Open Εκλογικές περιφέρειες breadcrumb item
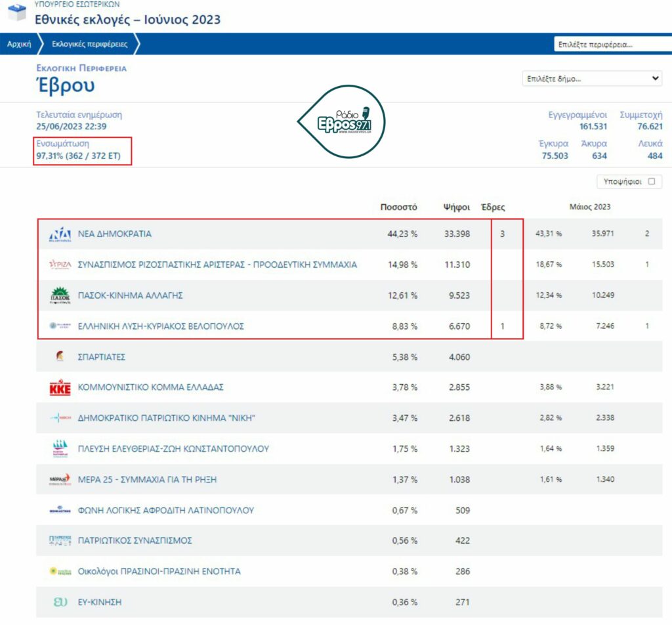This screenshot has width=672, height=625. 90,45
